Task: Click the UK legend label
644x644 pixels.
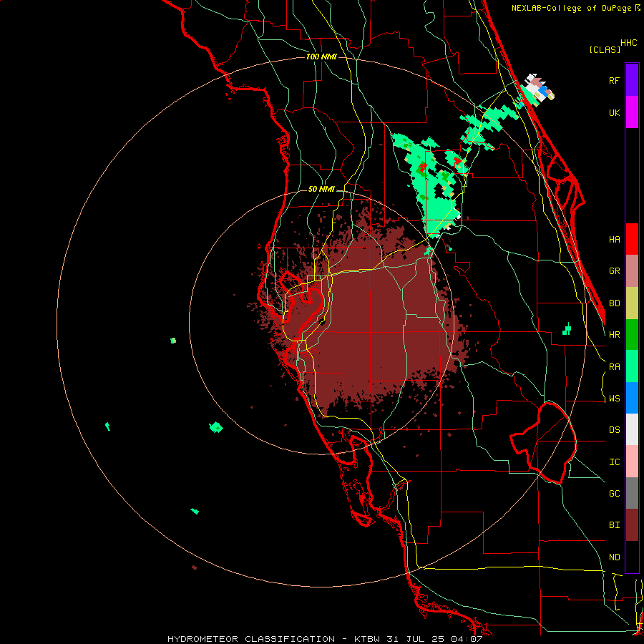Action: click(614, 112)
